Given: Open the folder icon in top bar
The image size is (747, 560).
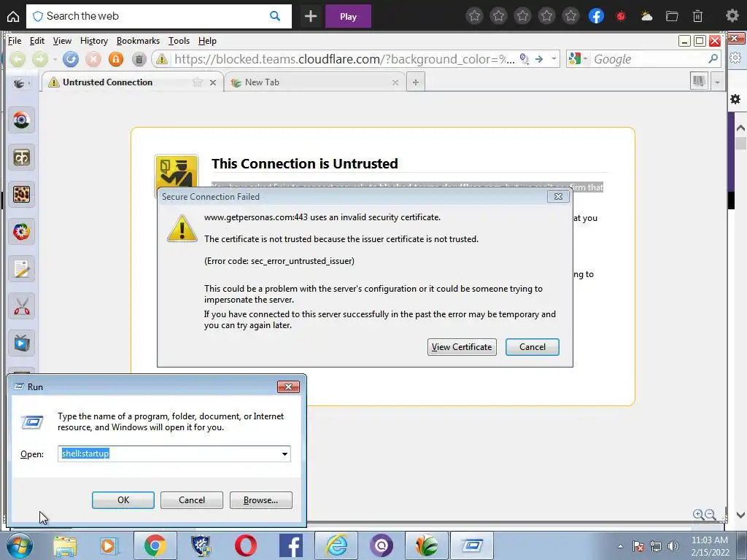Looking at the screenshot, I should pos(672,16).
